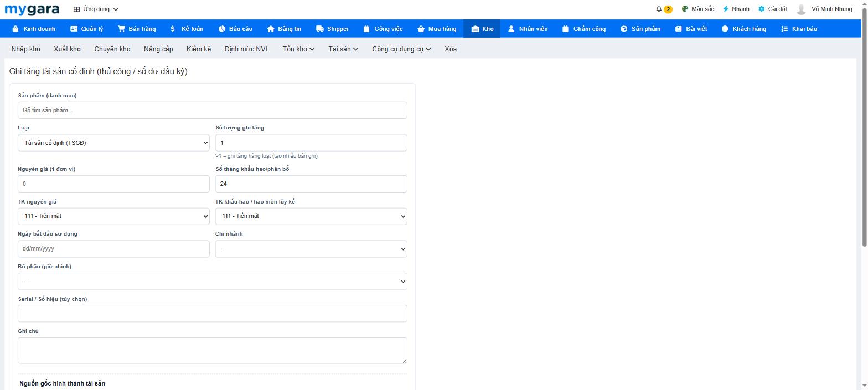Viewport: 868px width, 390px height.
Task: Go to the Kiểm kê tab
Action: (199, 49)
